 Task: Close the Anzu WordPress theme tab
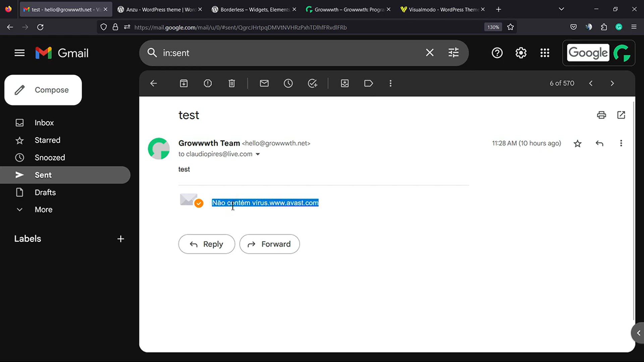tap(200, 9)
